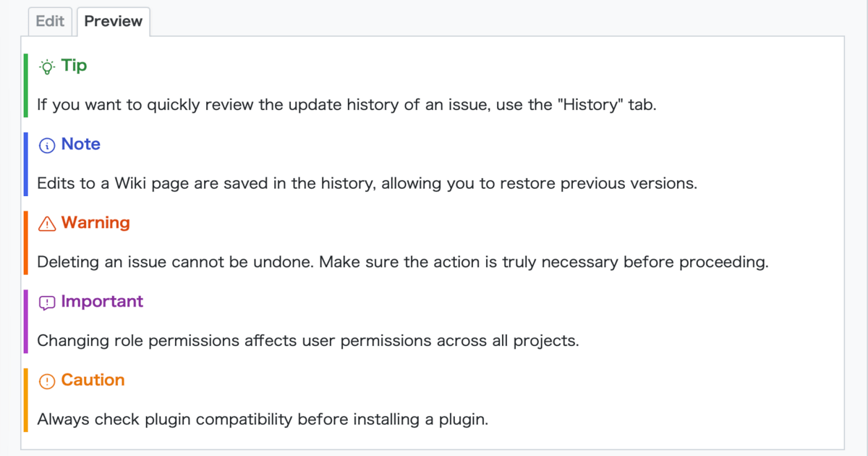Screen dimensions: 868x456
Task: Select the Preview tab
Action: coord(113,21)
